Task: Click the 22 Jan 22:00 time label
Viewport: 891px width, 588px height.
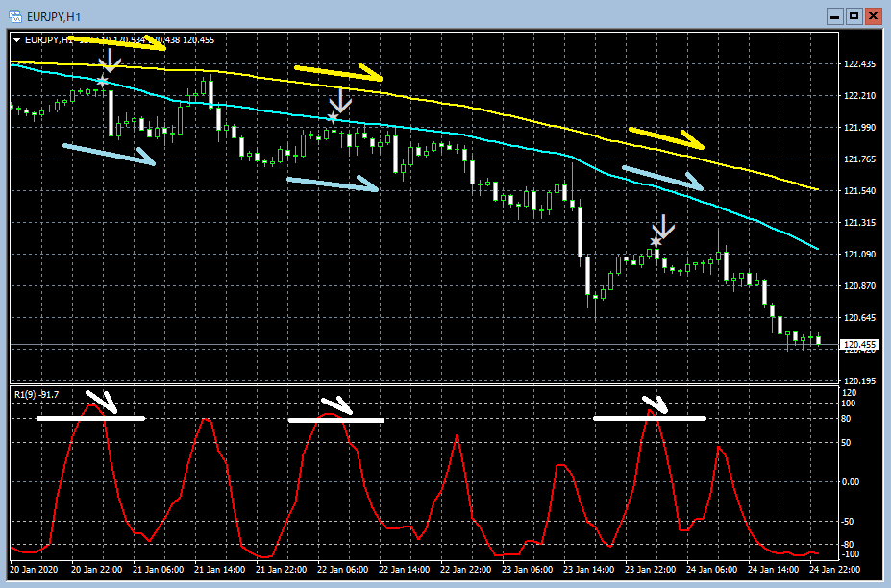Action: [x=466, y=569]
